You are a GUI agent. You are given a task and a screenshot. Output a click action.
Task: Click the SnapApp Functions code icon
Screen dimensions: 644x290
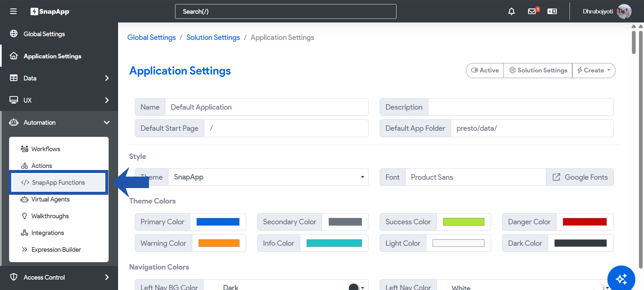[25, 182]
